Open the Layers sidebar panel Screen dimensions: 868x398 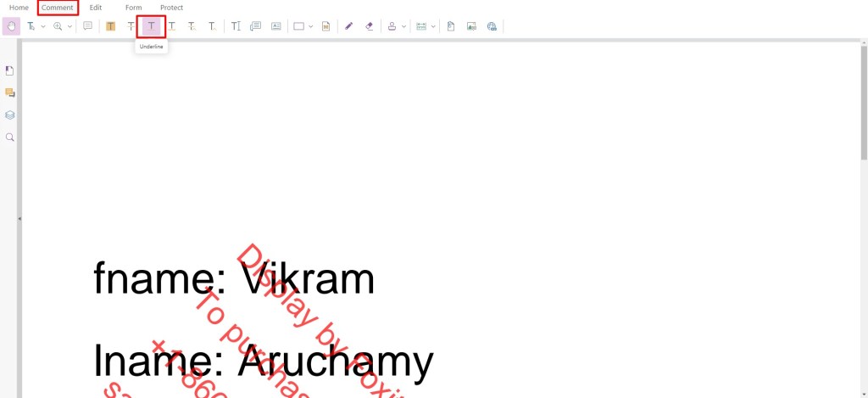(x=9, y=115)
